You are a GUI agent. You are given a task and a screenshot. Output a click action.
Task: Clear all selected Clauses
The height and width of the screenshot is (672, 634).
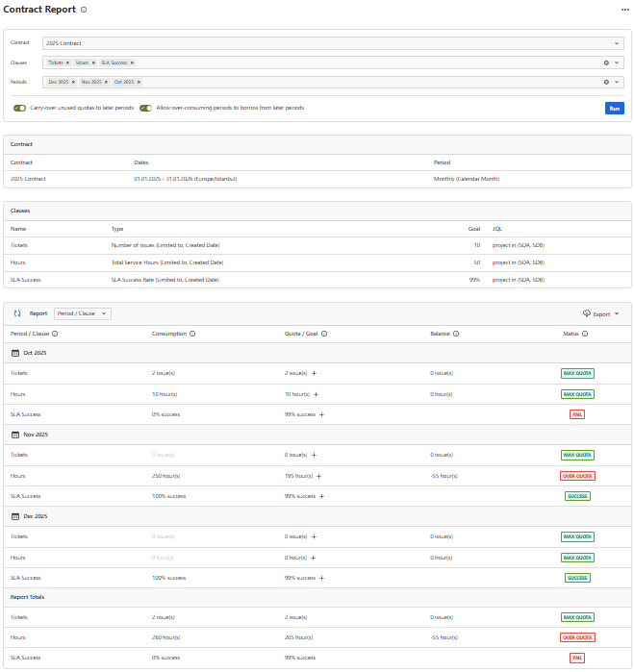pyautogui.click(x=606, y=62)
